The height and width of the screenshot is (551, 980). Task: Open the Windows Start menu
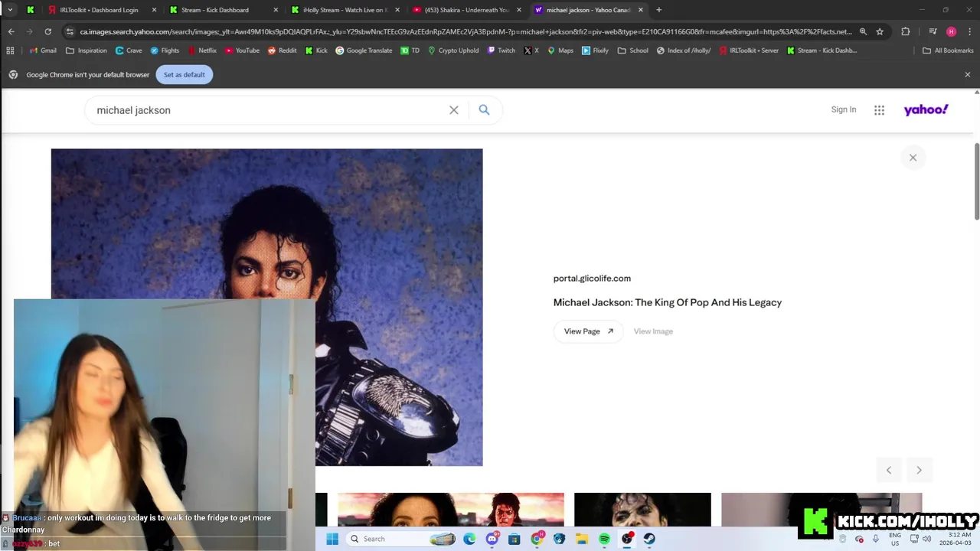tap(332, 539)
